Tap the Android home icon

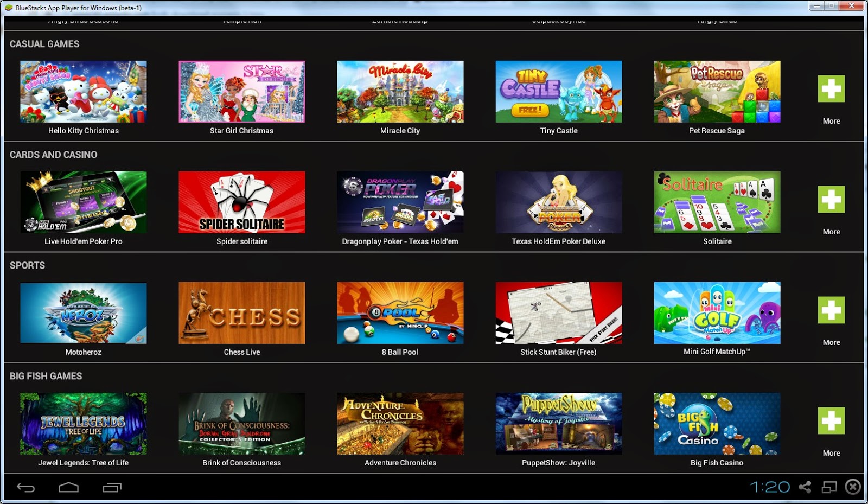[x=69, y=487]
